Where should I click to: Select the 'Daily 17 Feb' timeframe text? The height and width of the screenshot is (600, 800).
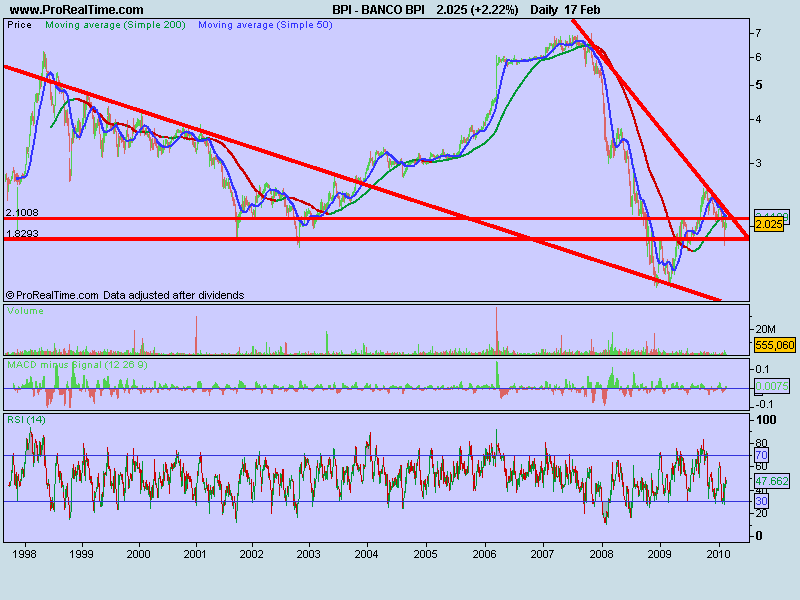pyautogui.click(x=565, y=10)
